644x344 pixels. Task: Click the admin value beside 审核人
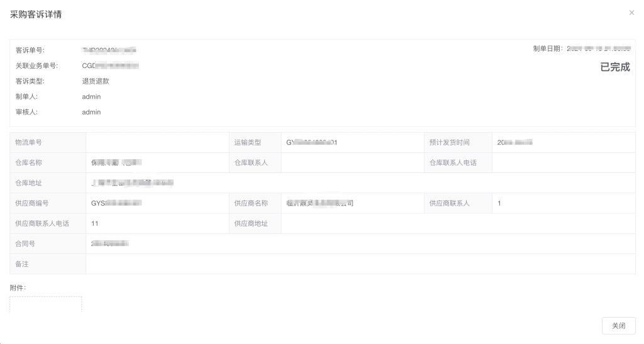coord(91,112)
